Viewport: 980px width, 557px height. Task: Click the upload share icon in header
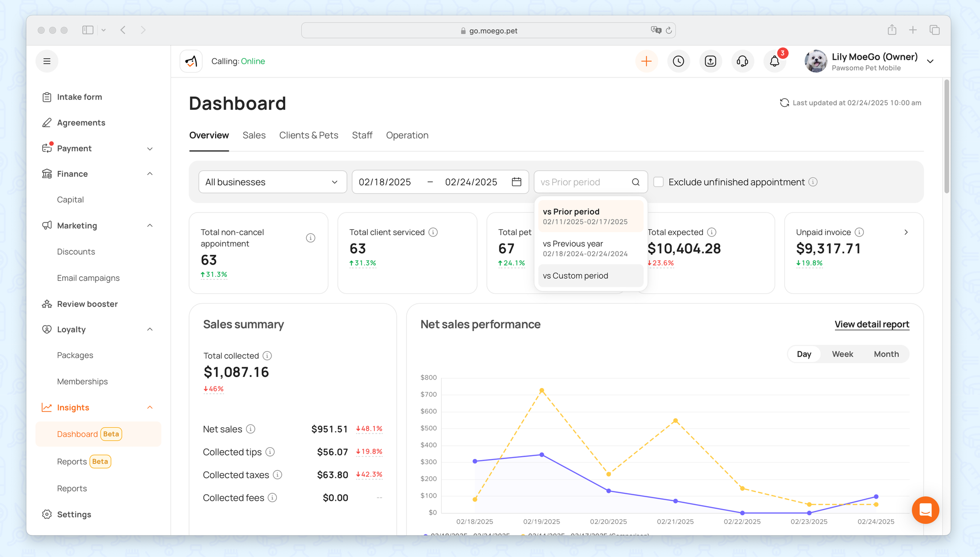(x=710, y=61)
